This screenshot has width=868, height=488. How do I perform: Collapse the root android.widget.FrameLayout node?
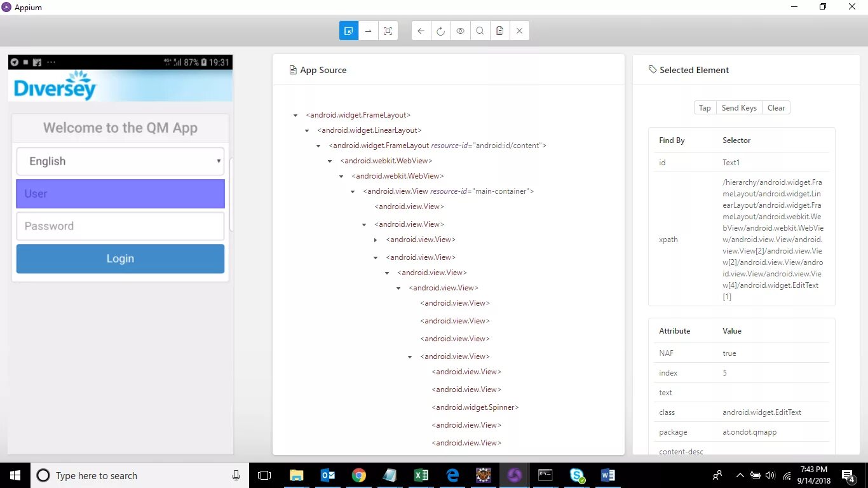click(295, 116)
